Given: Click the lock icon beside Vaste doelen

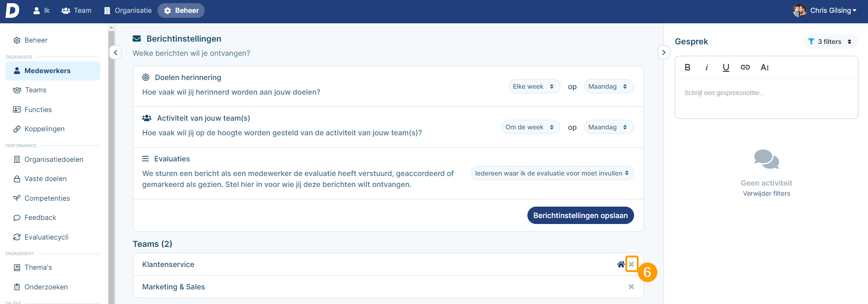Looking at the screenshot, I should [17, 179].
